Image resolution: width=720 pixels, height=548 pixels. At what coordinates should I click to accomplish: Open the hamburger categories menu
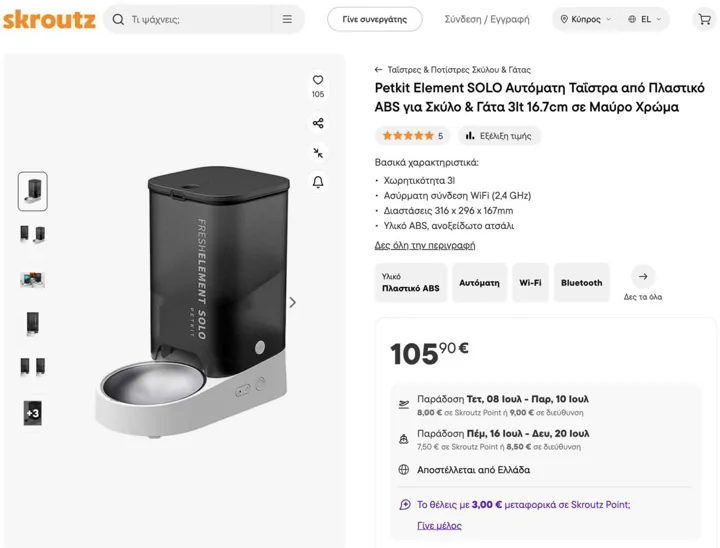(287, 19)
